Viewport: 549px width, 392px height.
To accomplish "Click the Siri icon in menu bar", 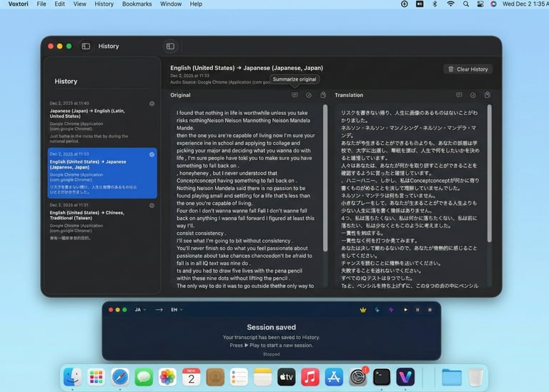I will [x=493, y=4].
